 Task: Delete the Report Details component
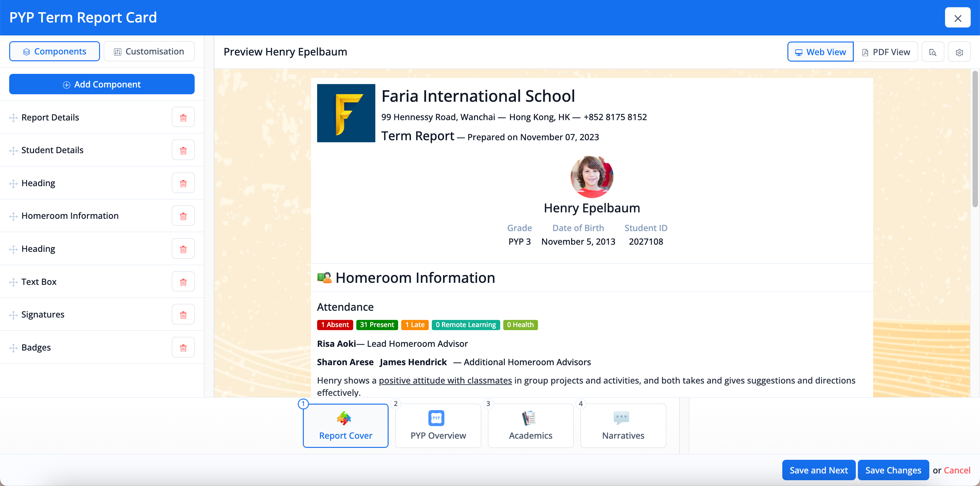pyautogui.click(x=183, y=118)
